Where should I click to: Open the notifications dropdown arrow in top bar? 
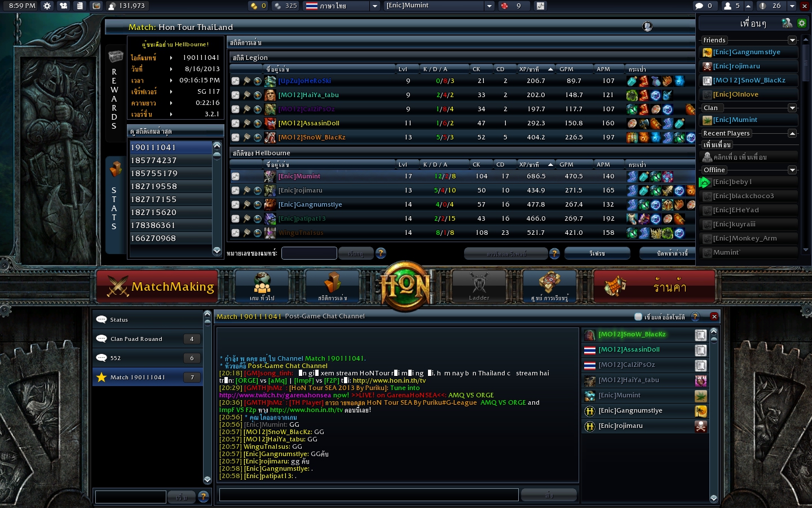[x=792, y=6]
